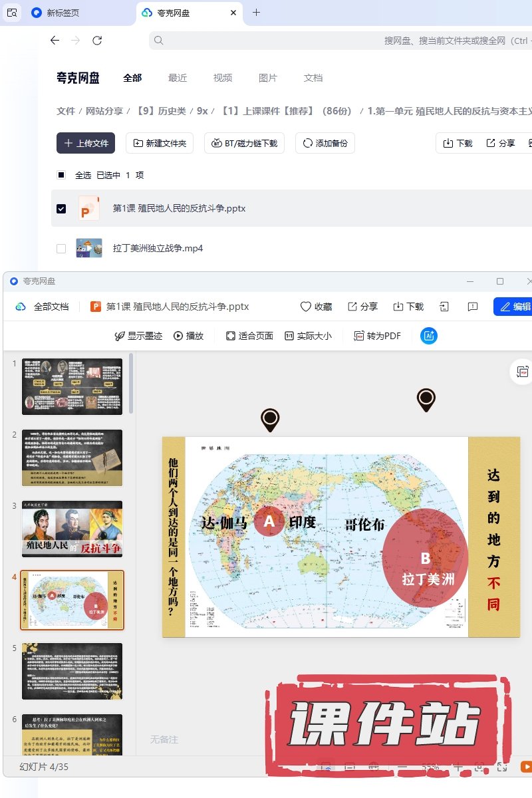Viewport: 532px width, 798px height.
Task: Select slide 3 thumbnail in the panel
Action: click(x=72, y=529)
